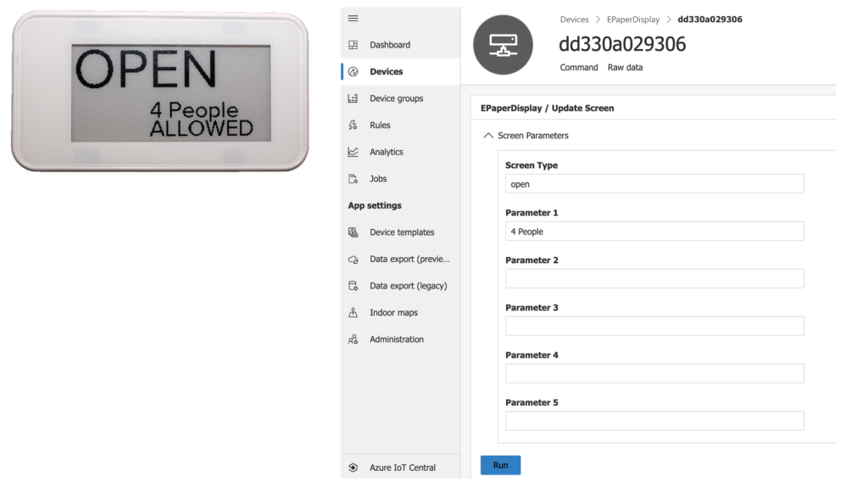Click the App settings section heading
868x487 pixels.
[375, 205]
